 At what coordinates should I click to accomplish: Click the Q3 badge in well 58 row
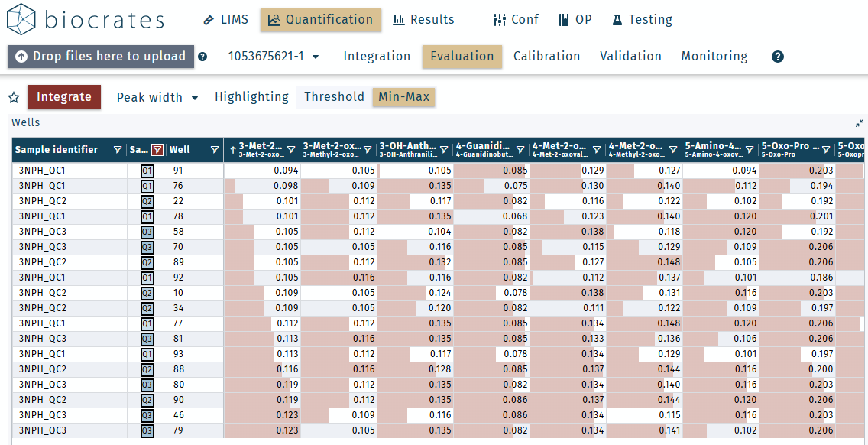pos(147,232)
